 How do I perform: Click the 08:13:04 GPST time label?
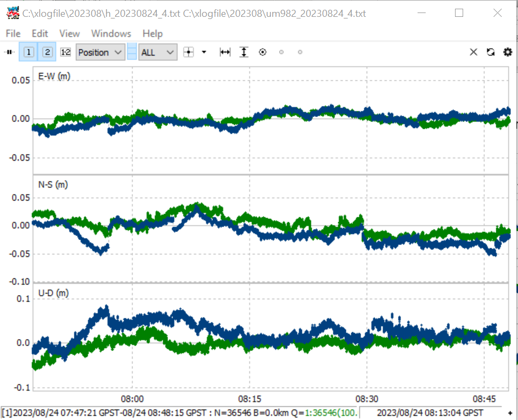(430, 413)
